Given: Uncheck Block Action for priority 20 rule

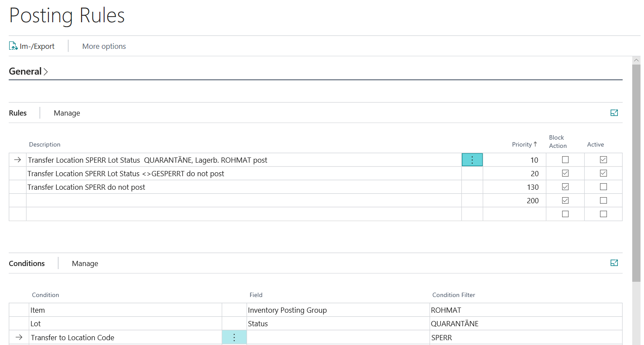Looking at the screenshot, I should [x=565, y=174].
